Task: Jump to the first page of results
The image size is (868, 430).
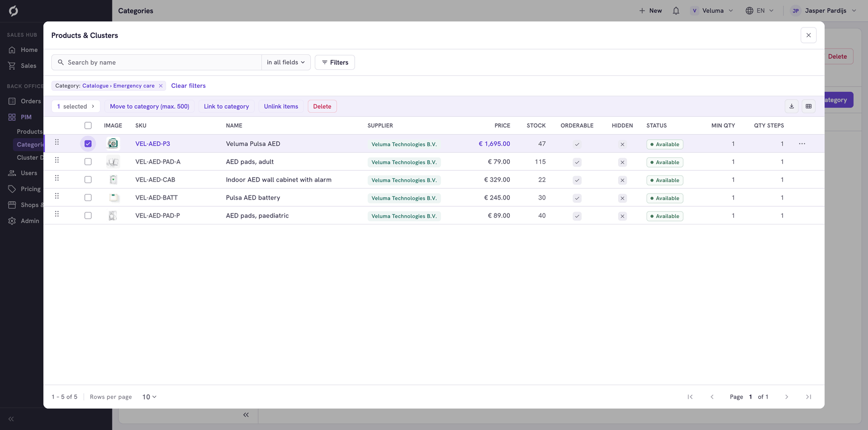Action: coord(690,397)
